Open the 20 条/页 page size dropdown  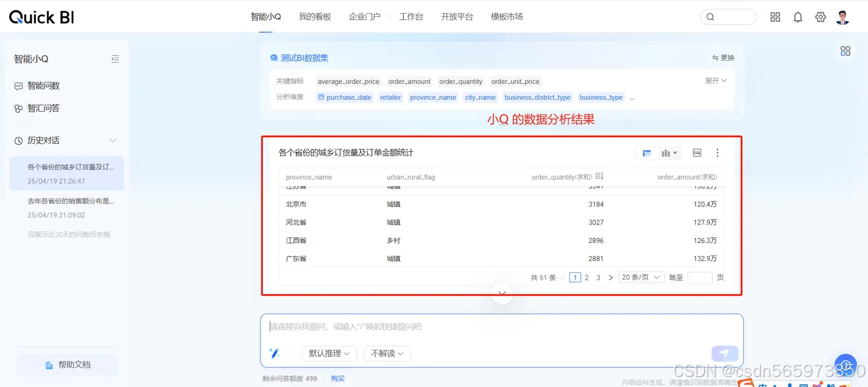(x=641, y=277)
